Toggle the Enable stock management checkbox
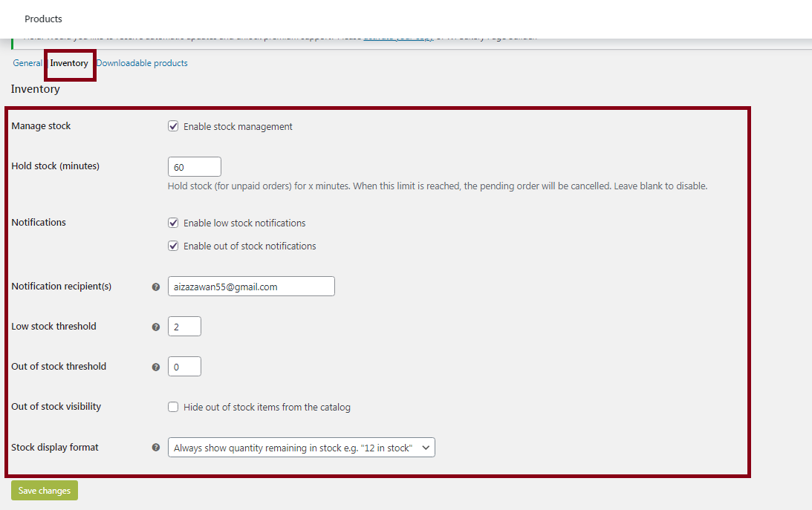This screenshot has width=812, height=510. [173, 126]
